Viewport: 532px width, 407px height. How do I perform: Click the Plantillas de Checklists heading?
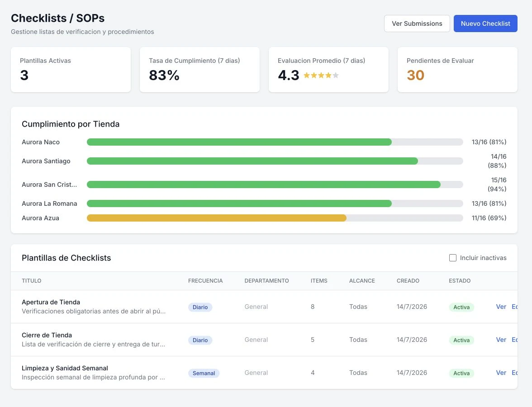[66, 258]
